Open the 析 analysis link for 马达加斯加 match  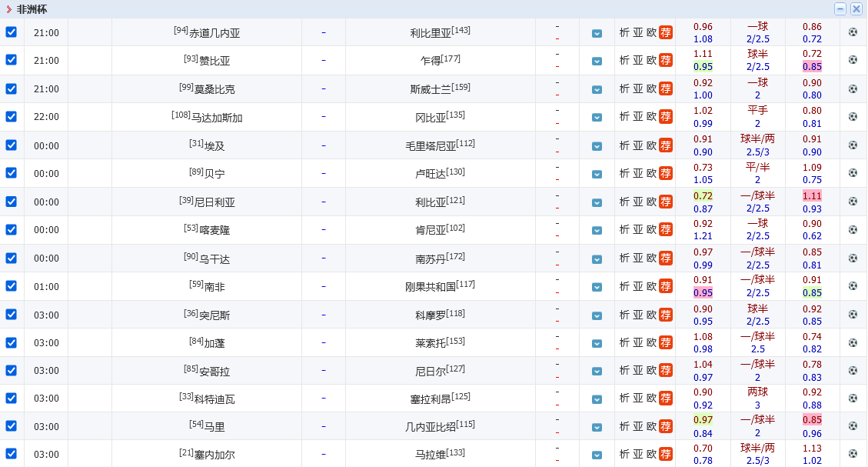coord(624,117)
